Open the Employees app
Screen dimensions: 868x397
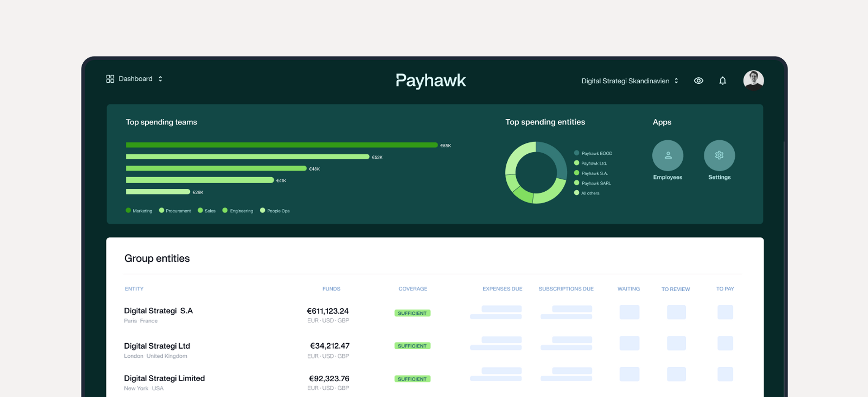click(x=667, y=155)
